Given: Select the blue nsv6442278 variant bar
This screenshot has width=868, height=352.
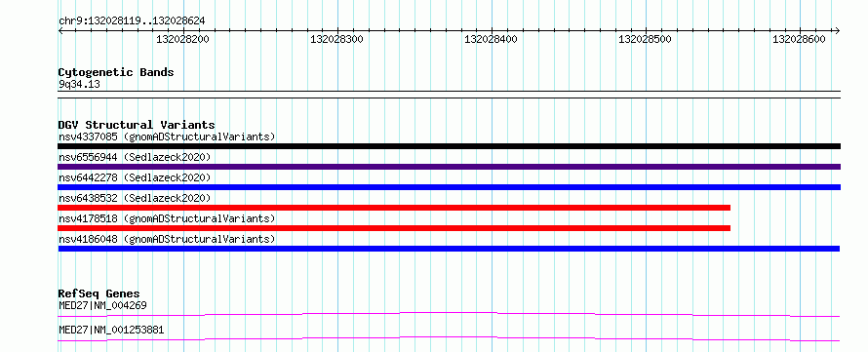Looking at the screenshot, I should [x=449, y=187].
